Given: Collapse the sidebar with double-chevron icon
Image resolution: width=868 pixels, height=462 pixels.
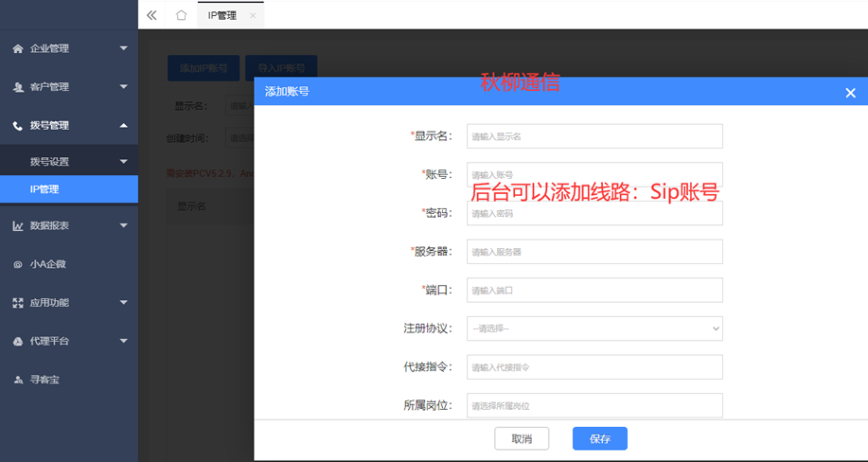Looking at the screenshot, I should pyautogui.click(x=151, y=15).
